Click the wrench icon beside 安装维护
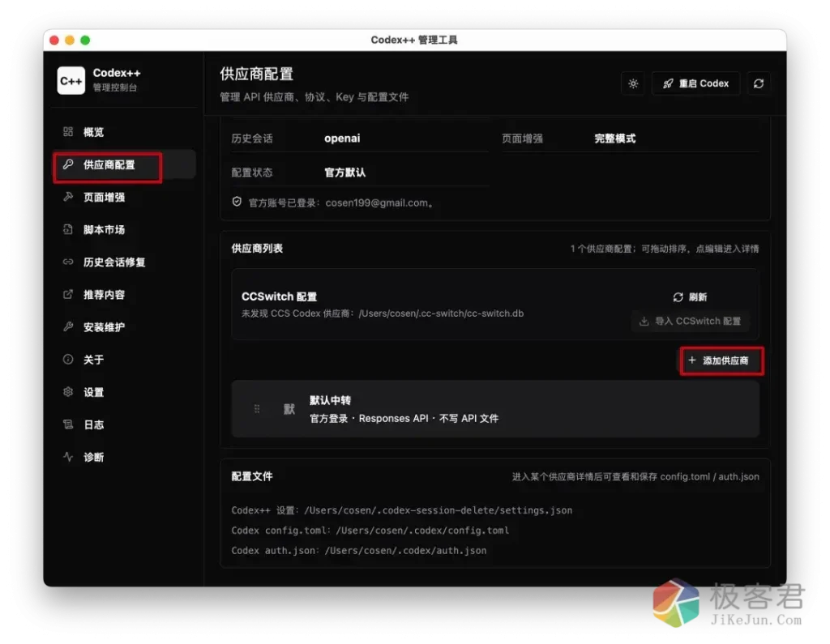The width and height of the screenshot is (830, 644). 68,326
